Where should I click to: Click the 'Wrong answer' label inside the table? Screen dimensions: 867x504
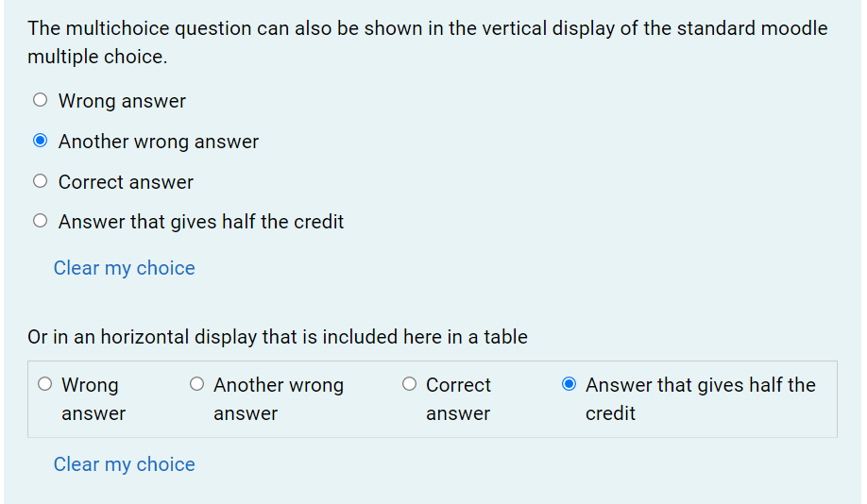(92, 399)
